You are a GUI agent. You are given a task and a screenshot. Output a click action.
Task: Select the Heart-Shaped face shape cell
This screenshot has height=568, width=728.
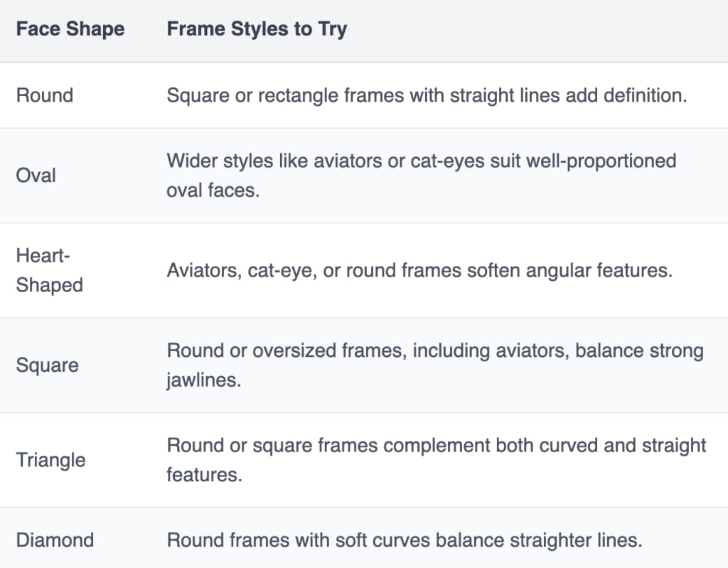point(49,270)
